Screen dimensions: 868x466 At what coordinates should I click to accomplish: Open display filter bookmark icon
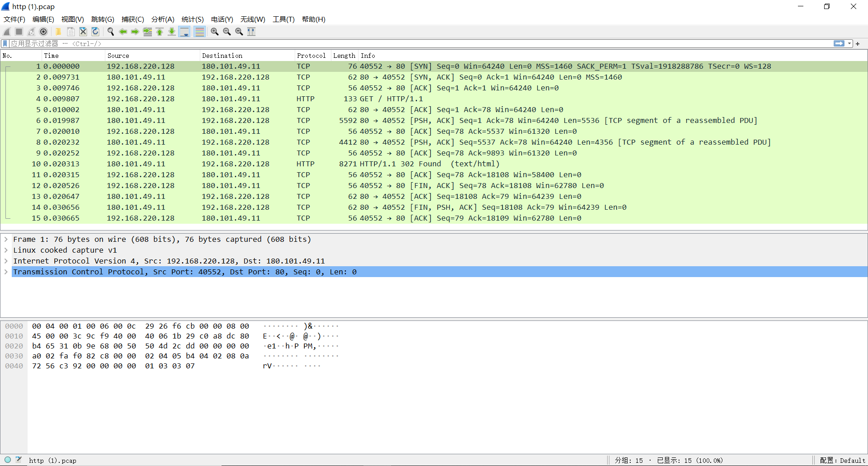pos(5,43)
